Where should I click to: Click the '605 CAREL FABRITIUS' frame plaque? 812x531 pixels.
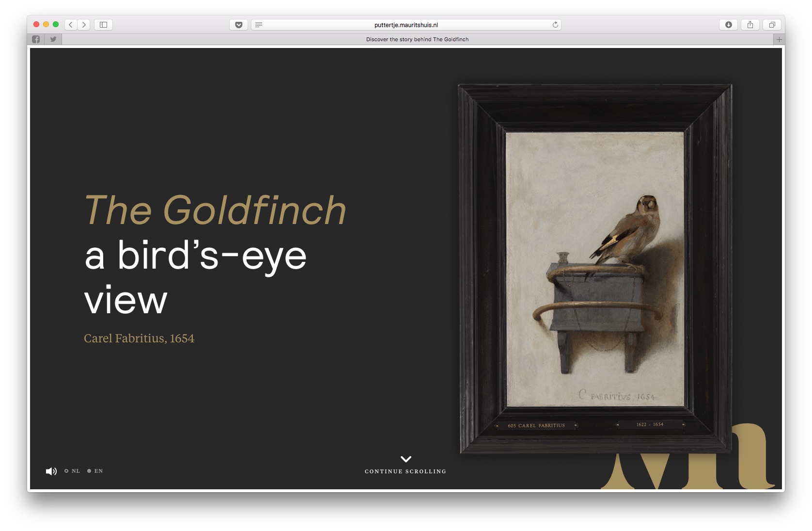point(536,425)
